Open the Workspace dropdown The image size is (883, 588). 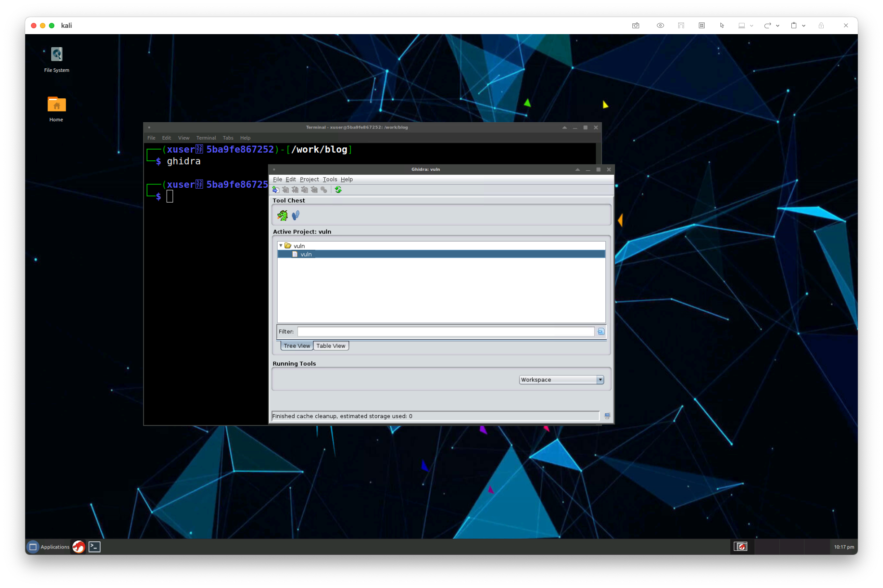point(600,380)
